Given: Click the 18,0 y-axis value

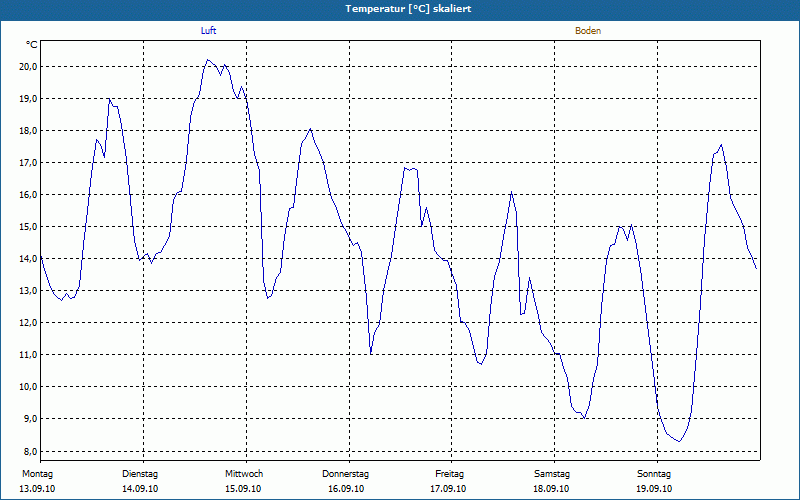Looking at the screenshot, I should coord(28,131).
